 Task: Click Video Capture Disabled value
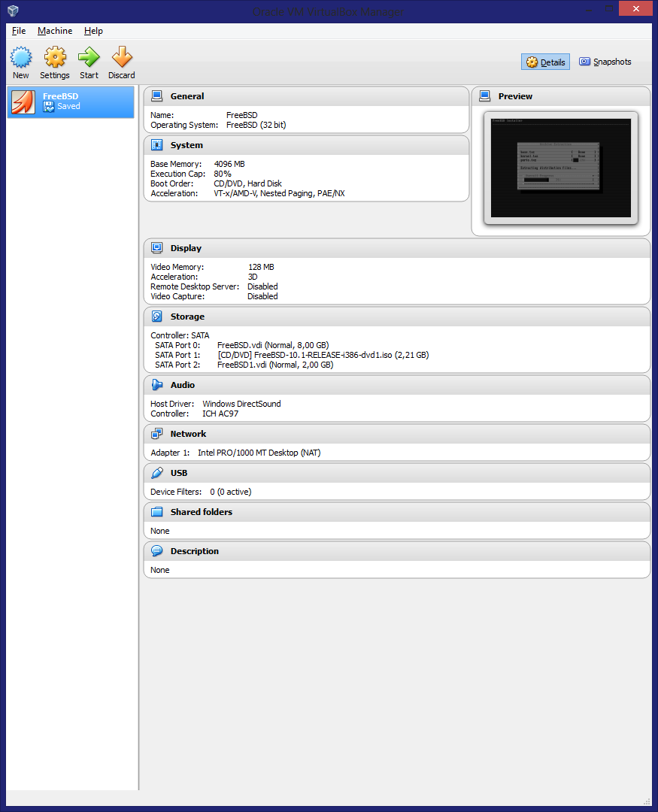click(x=262, y=297)
